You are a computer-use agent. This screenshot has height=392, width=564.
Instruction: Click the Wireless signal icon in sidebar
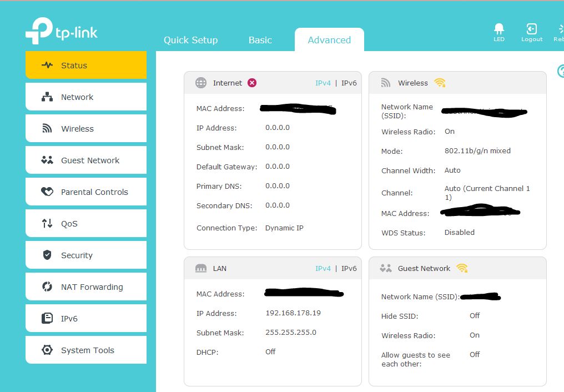[x=47, y=128]
